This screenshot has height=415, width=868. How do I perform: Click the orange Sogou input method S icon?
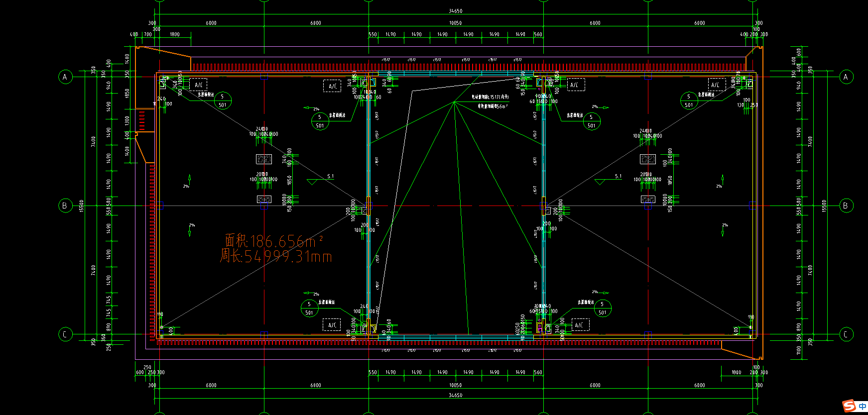[x=849, y=406]
